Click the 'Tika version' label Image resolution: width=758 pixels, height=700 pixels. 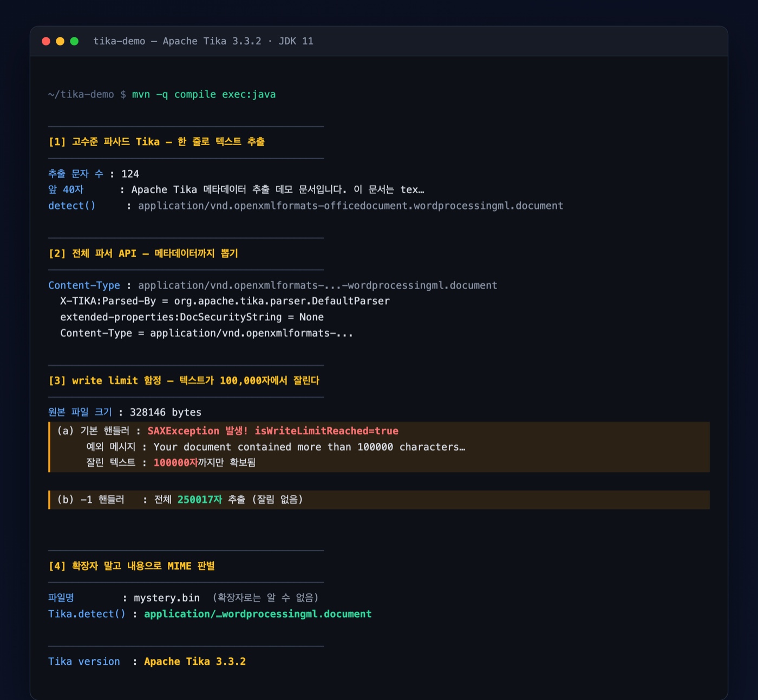point(84,662)
